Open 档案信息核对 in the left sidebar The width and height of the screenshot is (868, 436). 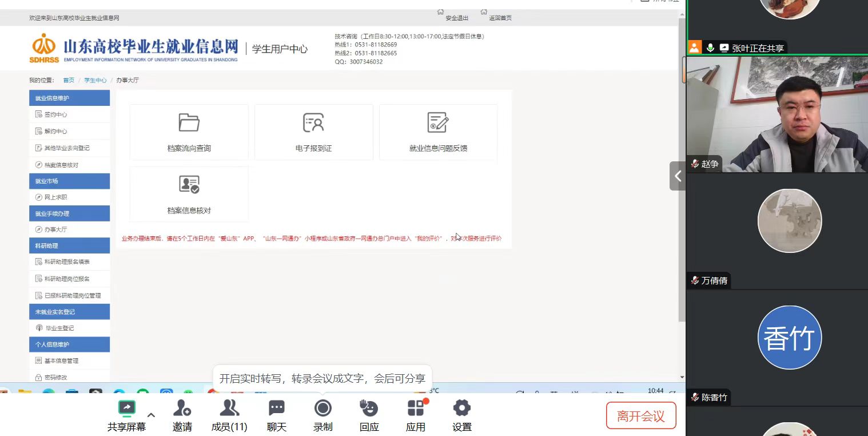tap(69, 165)
